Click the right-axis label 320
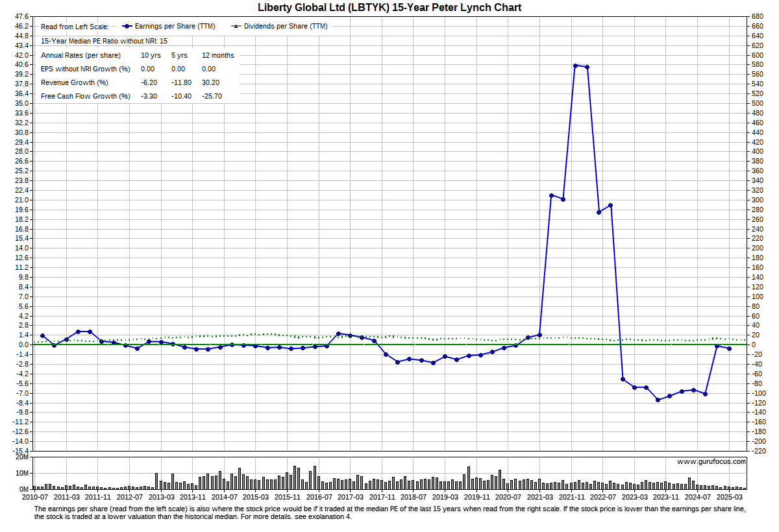 click(x=757, y=190)
